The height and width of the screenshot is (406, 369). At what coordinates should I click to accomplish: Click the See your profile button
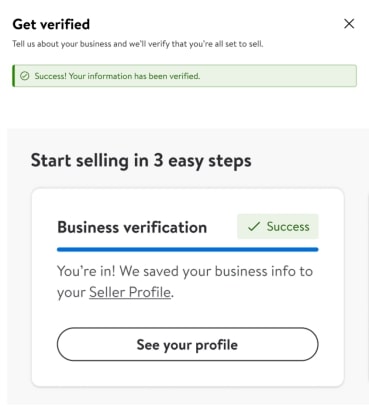pos(188,344)
